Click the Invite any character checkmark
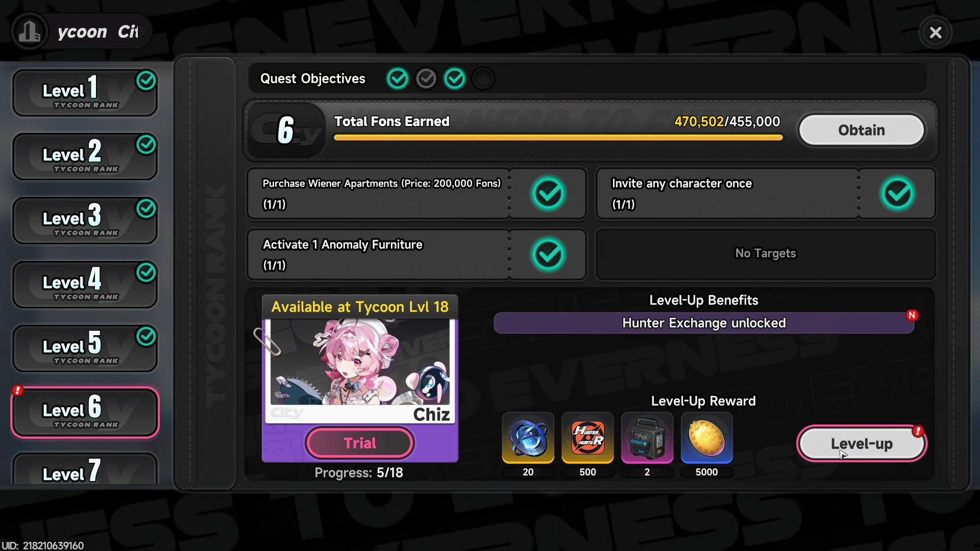 coord(897,194)
